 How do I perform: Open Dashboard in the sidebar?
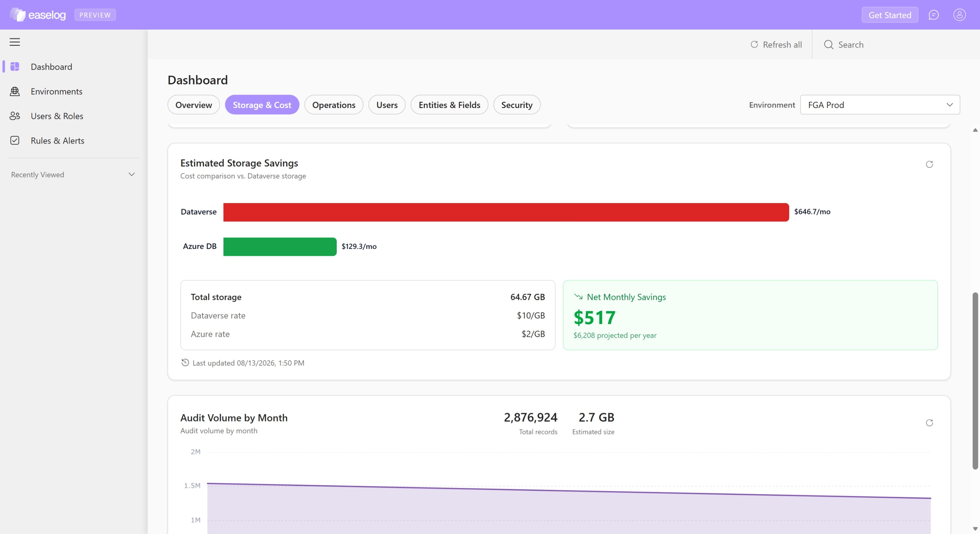coord(51,66)
